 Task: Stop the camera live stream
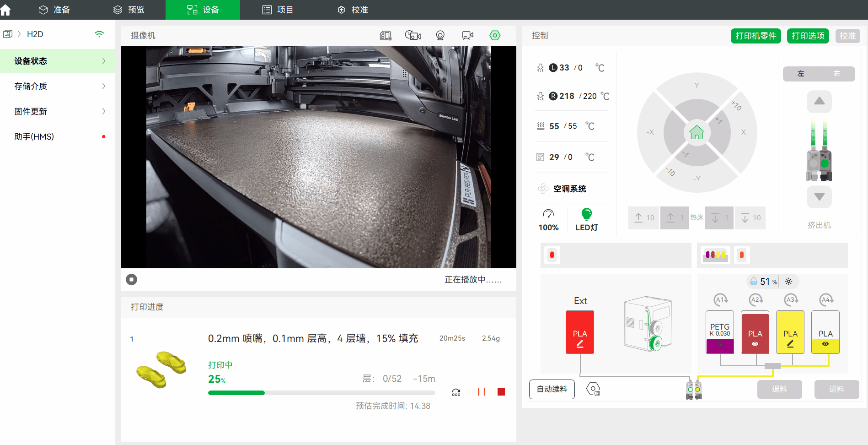(131, 279)
